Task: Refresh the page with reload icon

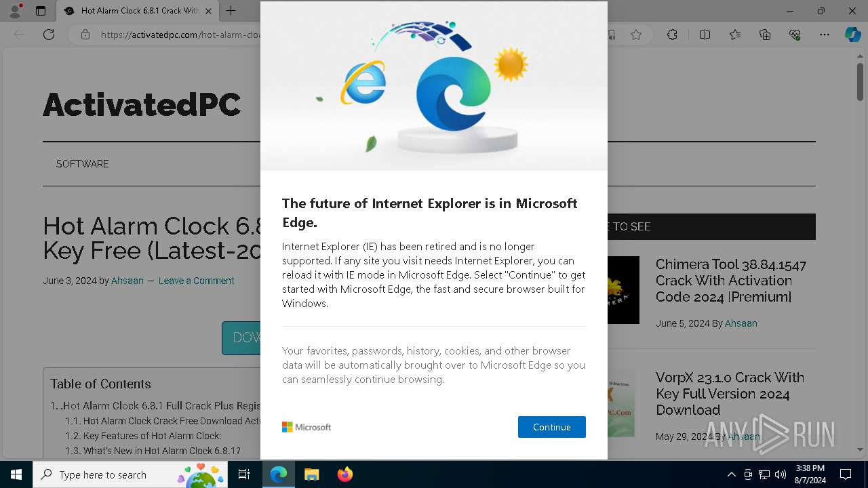Action: [x=49, y=35]
